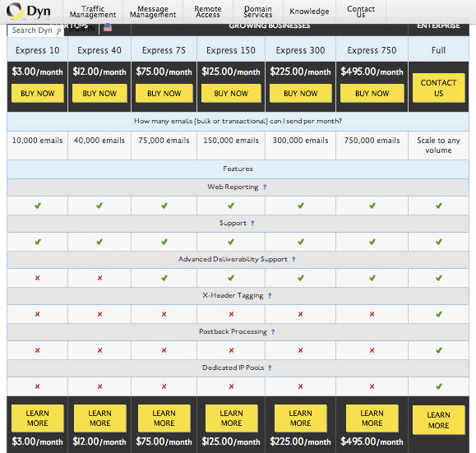The height and width of the screenshot is (453, 476).
Task: Click the top $495.00/month price
Action: coord(372,72)
